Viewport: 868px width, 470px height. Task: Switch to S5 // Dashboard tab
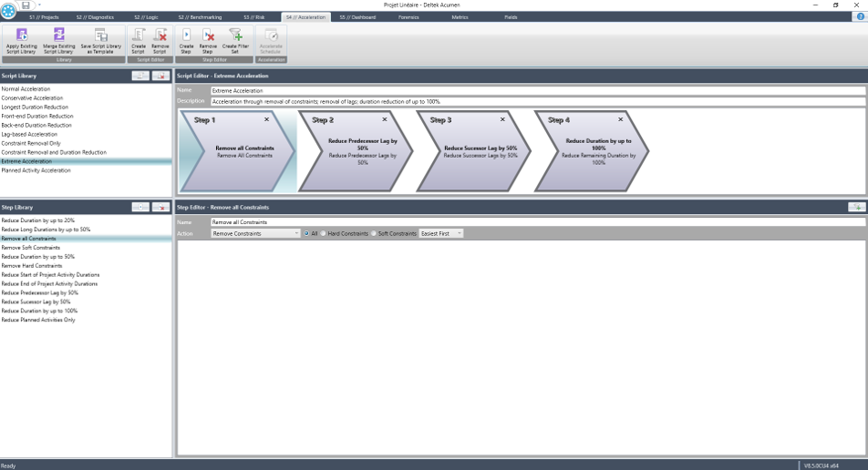coord(357,17)
